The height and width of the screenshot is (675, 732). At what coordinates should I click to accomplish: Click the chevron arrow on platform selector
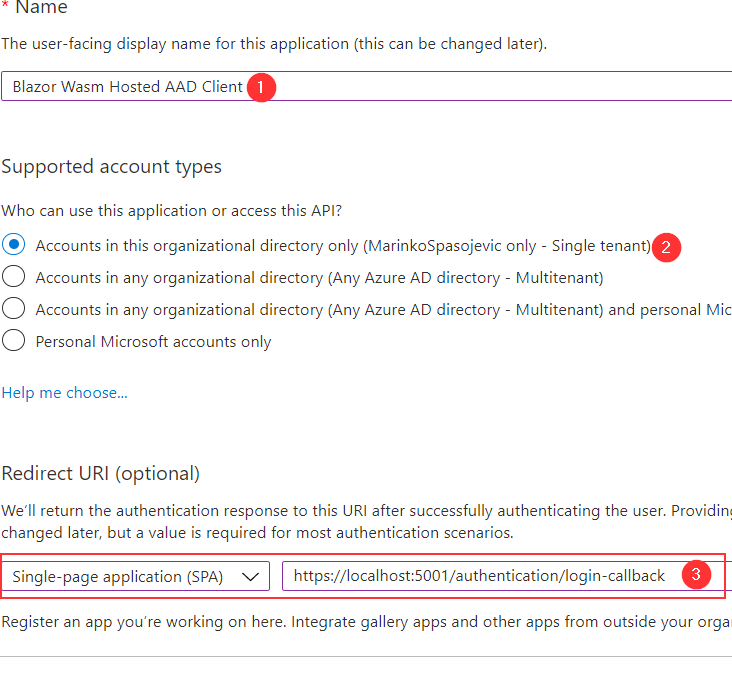pyautogui.click(x=254, y=576)
